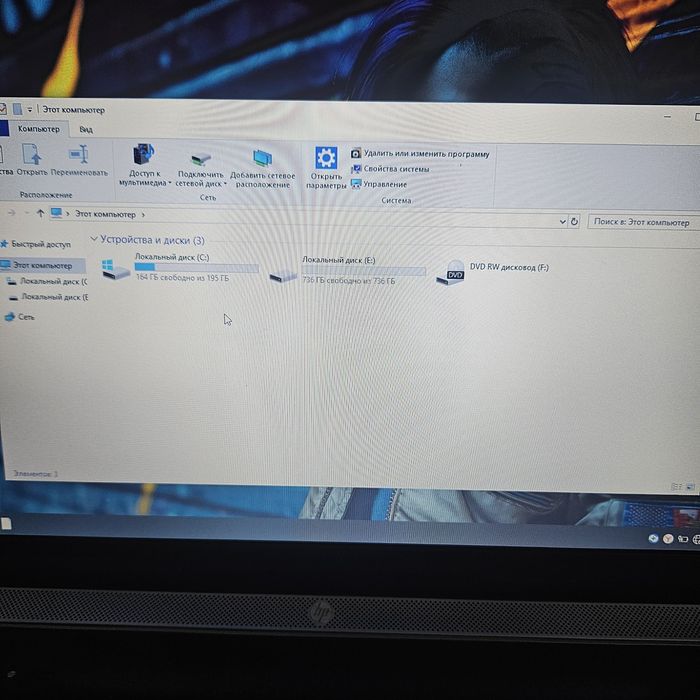
Task: Click the Yandex tray icon
Action: click(668, 539)
